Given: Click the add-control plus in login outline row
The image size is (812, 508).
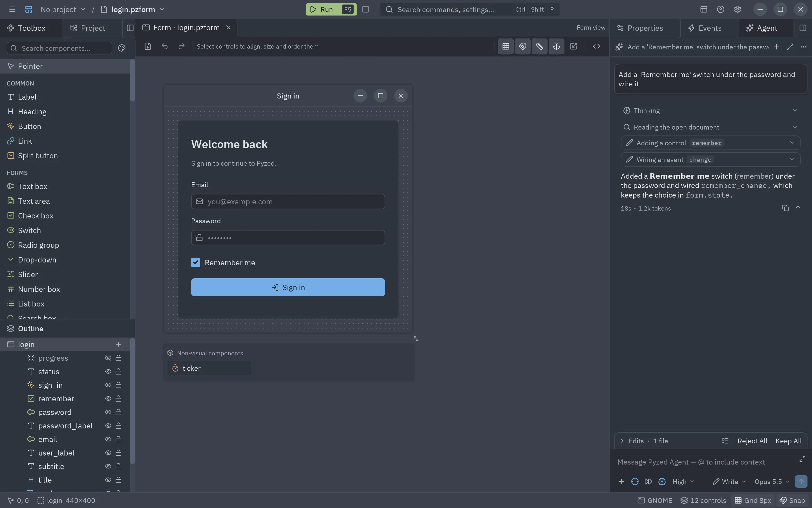Looking at the screenshot, I should (x=118, y=344).
